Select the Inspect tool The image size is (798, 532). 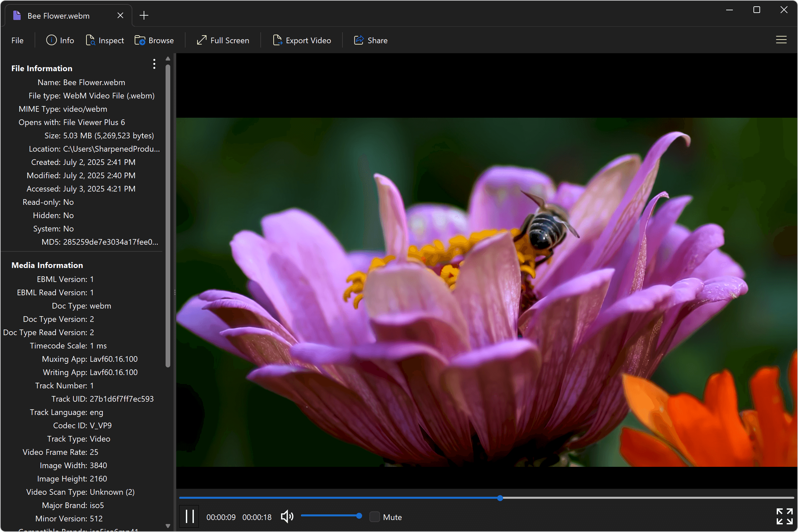[x=105, y=40]
